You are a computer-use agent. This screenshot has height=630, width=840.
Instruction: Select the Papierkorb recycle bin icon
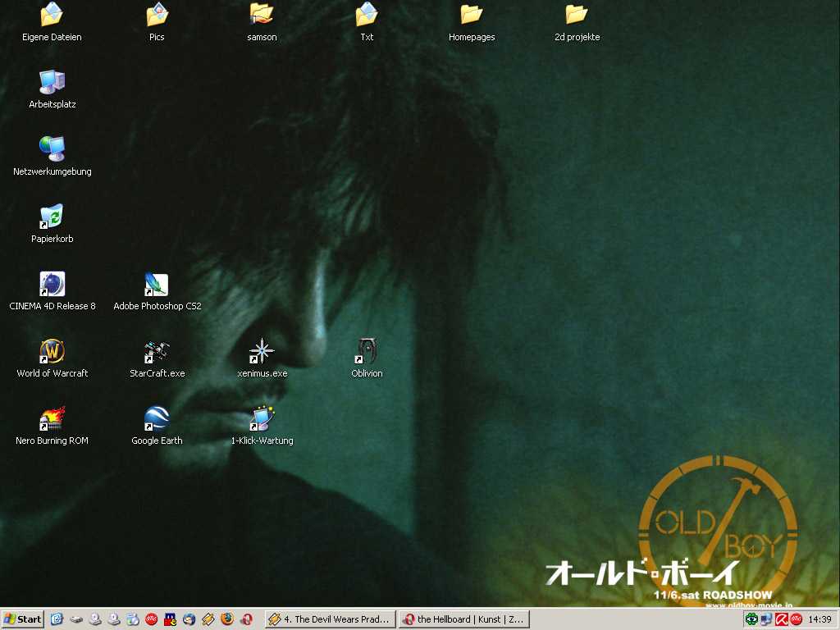tap(52, 217)
